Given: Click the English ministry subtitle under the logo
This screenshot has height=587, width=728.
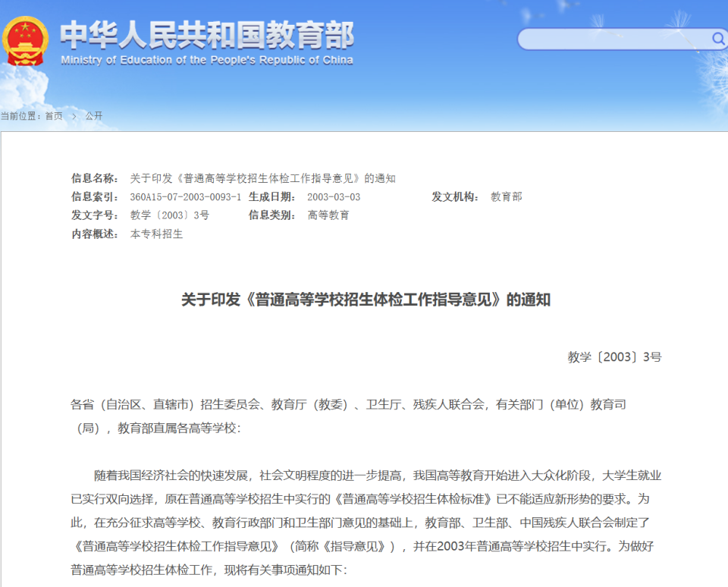Looking at the screenshot, I should 206,60.
